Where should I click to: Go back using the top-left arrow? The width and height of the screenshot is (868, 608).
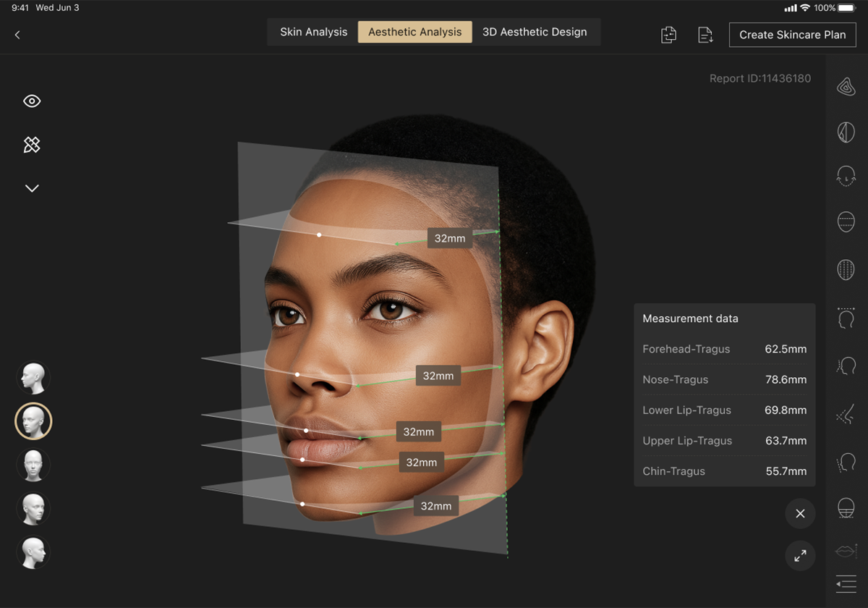pyautogui.click(x=17, y=35)
